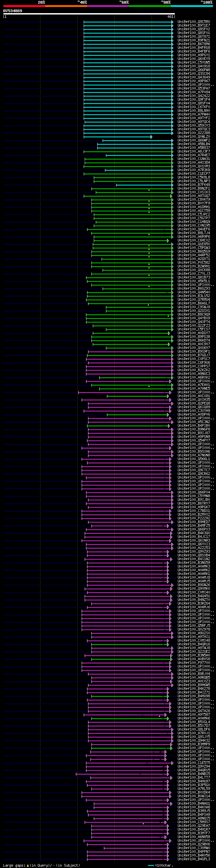Select UniRef100_C6HCX2 label

click(194, 240)
